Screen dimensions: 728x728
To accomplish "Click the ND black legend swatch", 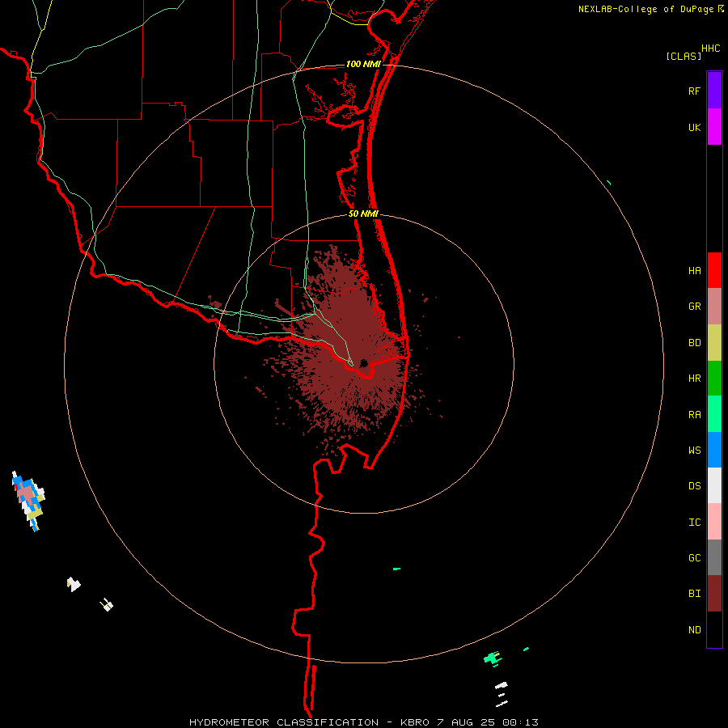I will (x=714, y=629).
